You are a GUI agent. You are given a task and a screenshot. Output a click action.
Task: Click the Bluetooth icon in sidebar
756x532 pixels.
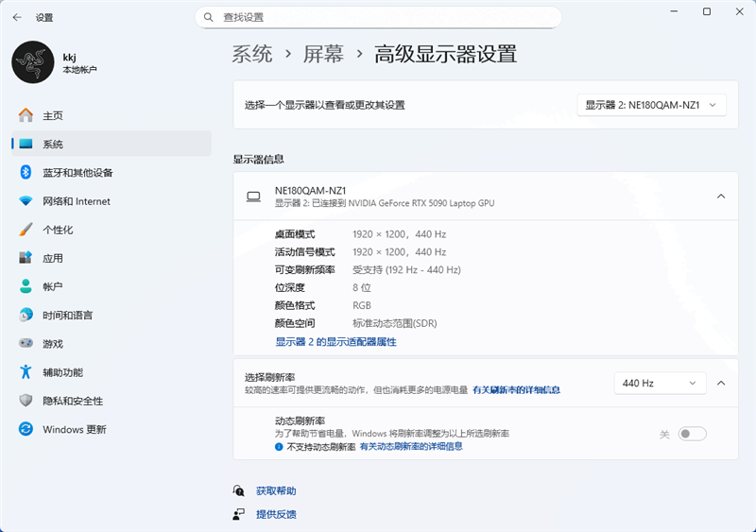(x=26, y=172)
